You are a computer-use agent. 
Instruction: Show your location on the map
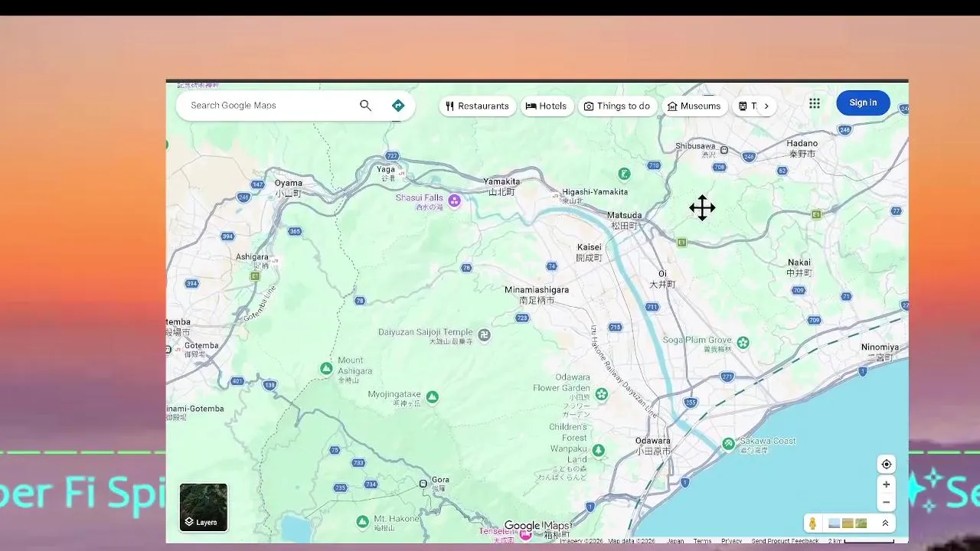tap(886, 465)
